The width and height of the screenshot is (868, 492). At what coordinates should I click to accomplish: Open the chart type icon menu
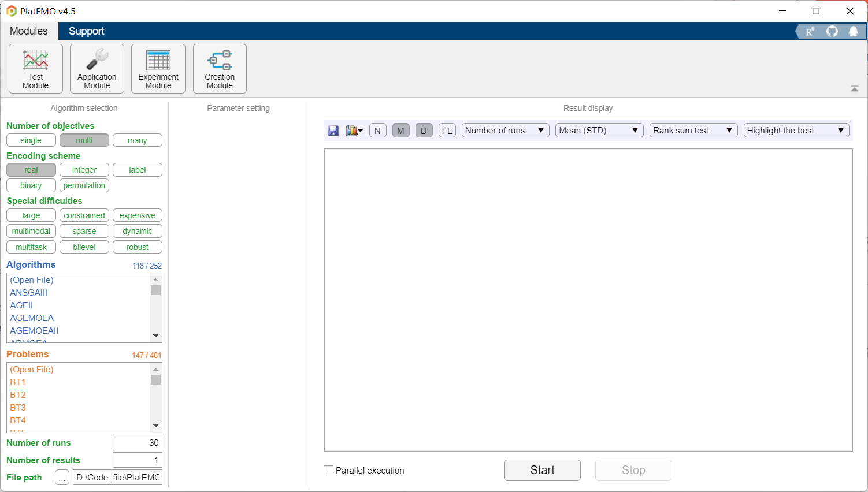pyautogui.click(x=354, y=131)
